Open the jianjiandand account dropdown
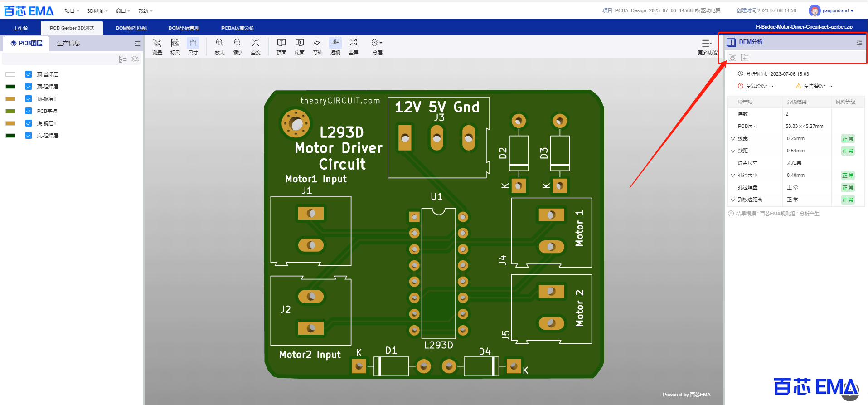Image resolution: width=868 pixels, height=405 pixels. [838, 10]
